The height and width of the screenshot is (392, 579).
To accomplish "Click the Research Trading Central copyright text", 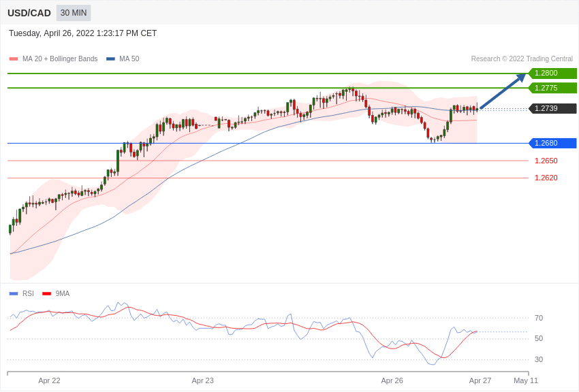I will point(522,59).
